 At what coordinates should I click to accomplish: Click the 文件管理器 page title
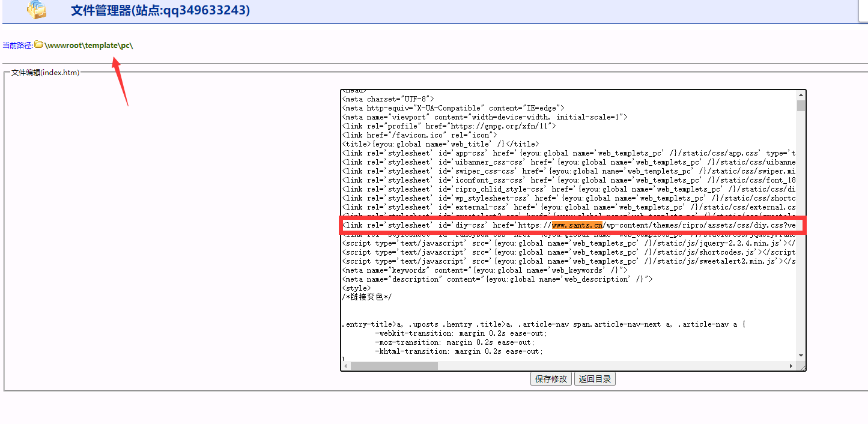[160, 10]
